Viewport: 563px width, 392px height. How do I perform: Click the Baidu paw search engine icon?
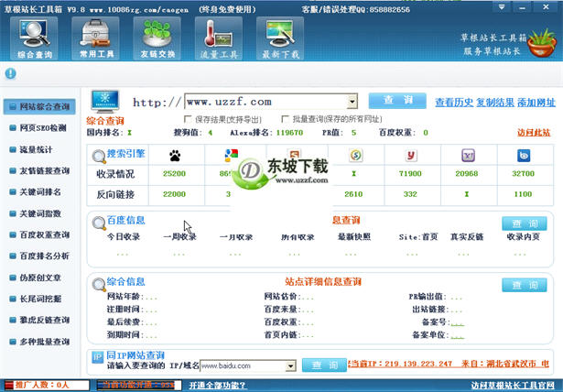[175, 156]
